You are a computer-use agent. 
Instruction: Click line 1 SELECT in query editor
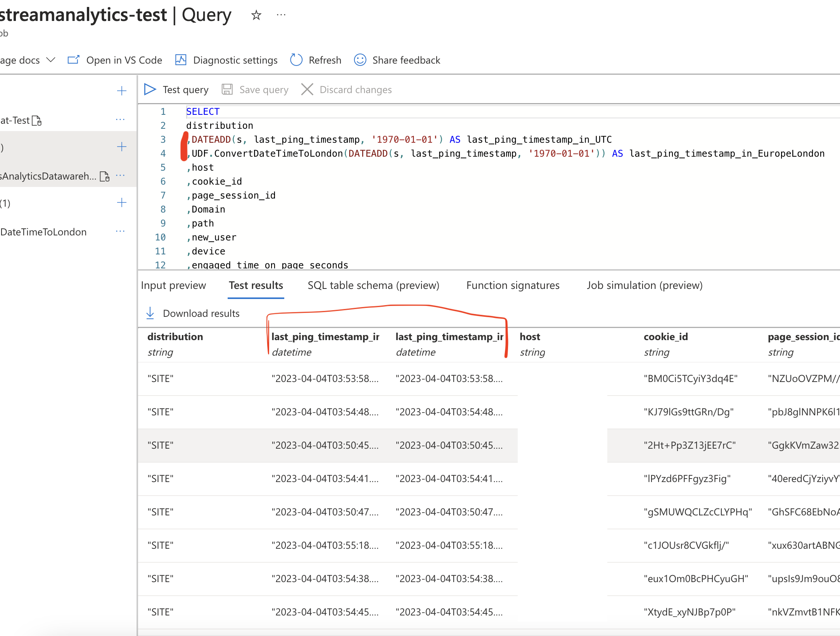[x=203, y=112]
